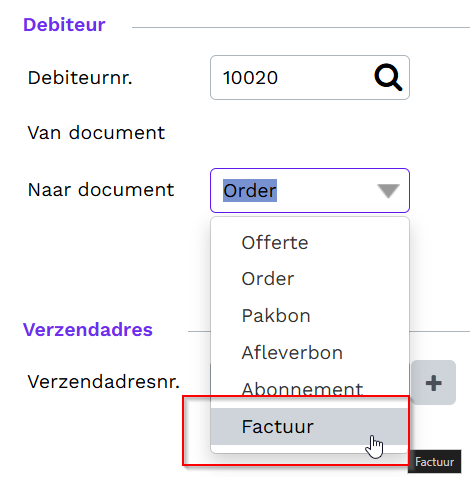Click the black Factuur tooltip
This screenshot has width=470, height=477.
tap(434, 462)
